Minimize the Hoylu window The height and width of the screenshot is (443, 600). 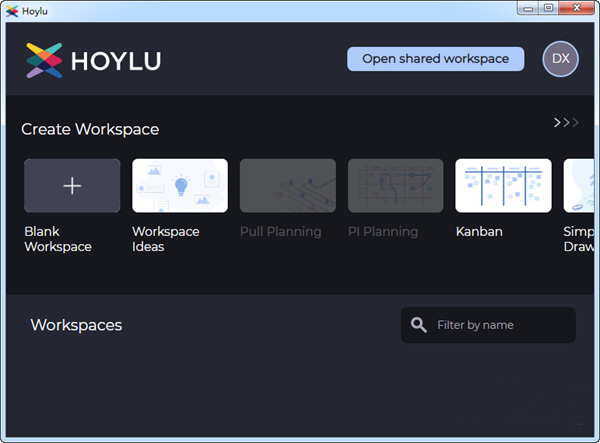tap(528, 8)
